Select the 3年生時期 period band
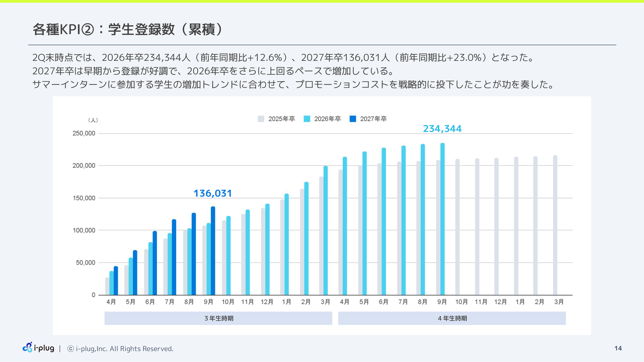Image resolution: width=644 pixels, height=362 pixels. (x=218, y=318)
